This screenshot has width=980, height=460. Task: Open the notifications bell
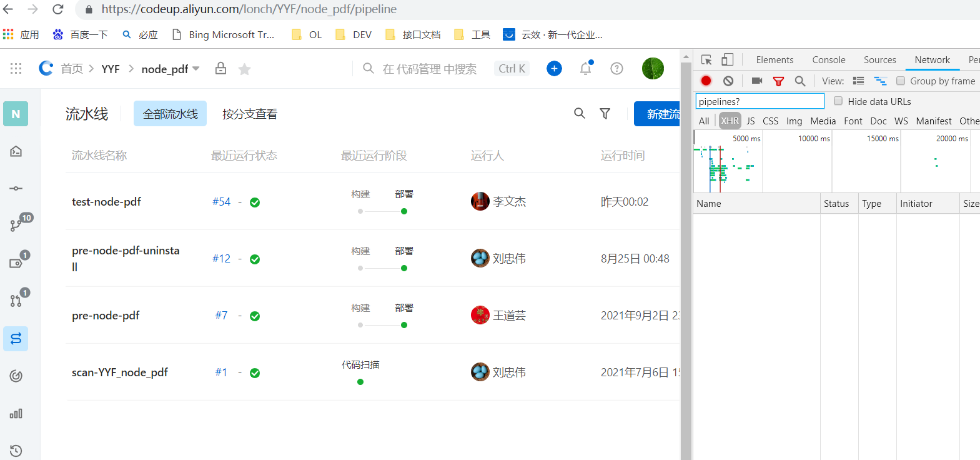click(x=586, y=68)
